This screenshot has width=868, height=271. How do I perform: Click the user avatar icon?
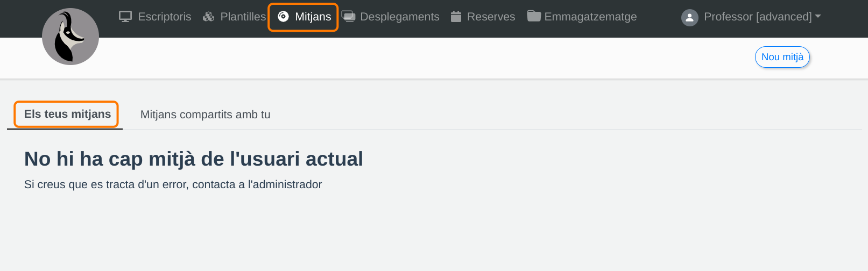point(689,17)
